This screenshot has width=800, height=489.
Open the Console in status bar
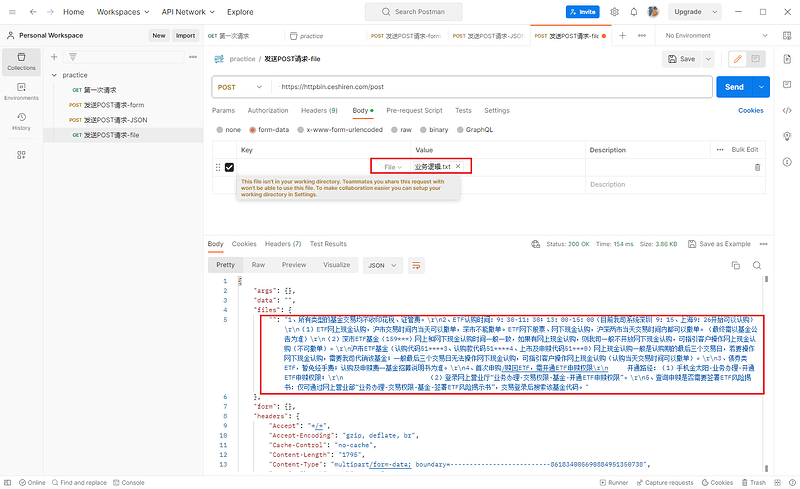click(129, 482)
